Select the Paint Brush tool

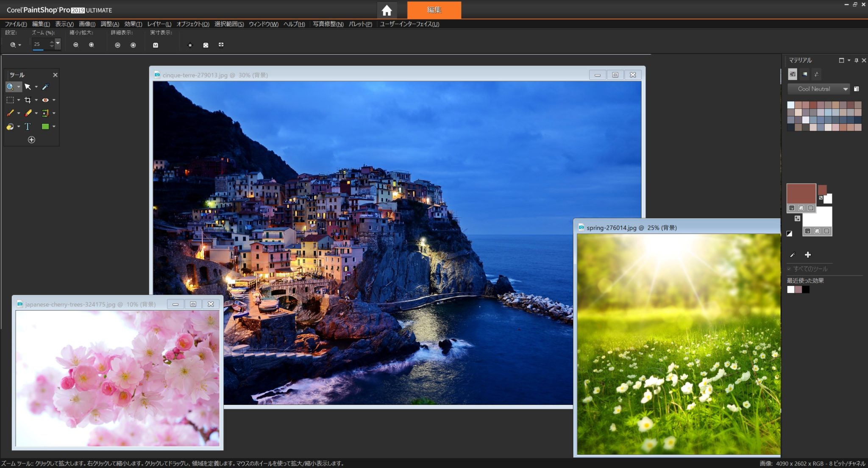click(x=10, y=113)
